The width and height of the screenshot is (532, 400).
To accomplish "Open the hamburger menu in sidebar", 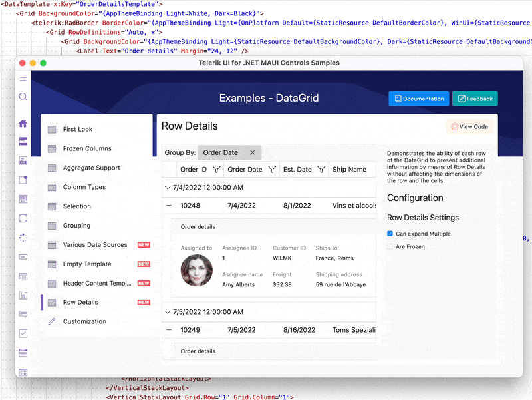I will point(23,79).
